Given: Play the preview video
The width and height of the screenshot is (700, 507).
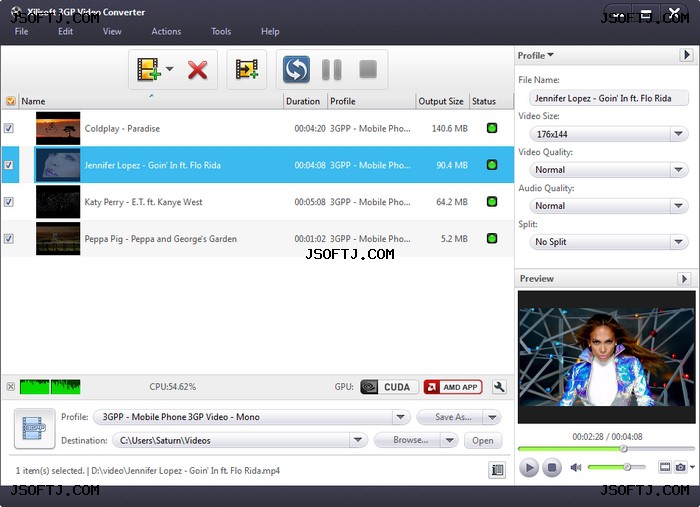Looking at the screenshot, I should pos(529,468).
